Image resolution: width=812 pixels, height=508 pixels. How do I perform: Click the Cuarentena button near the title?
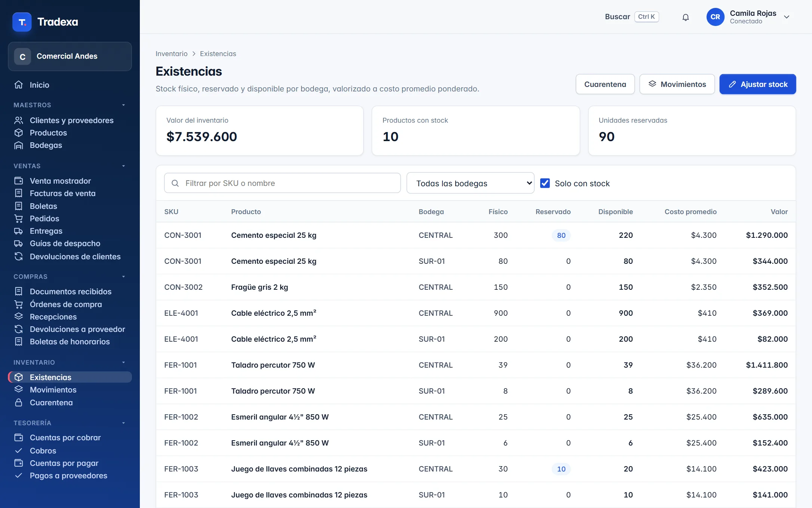coord(605,84)
